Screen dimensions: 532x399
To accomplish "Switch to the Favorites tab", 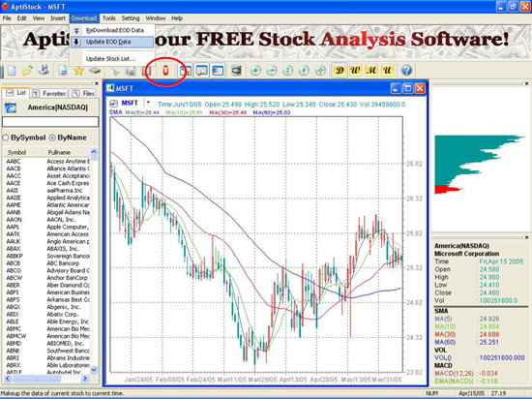I will tap(49, 93).
